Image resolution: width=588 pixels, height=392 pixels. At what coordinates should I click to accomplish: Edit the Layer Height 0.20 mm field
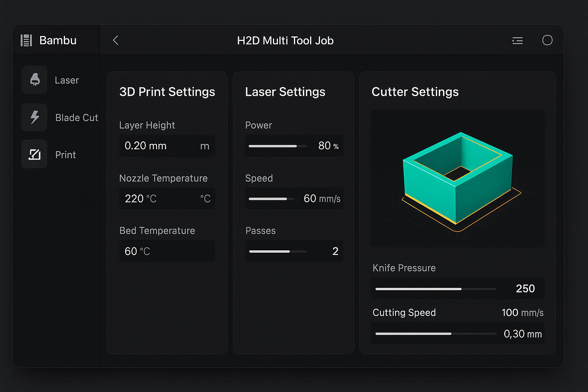167,146
